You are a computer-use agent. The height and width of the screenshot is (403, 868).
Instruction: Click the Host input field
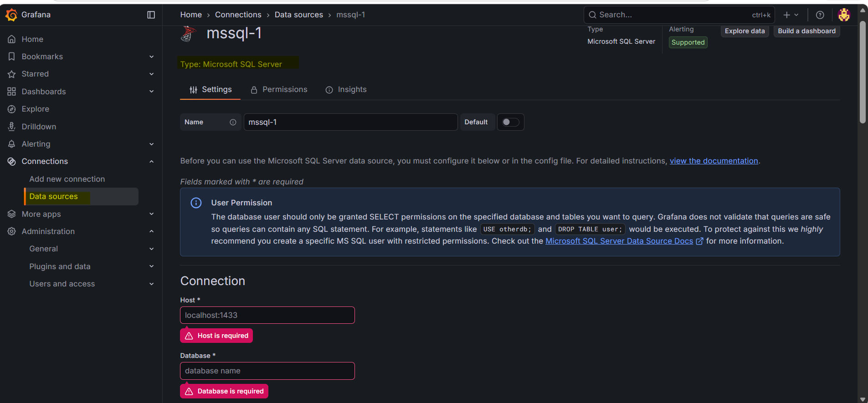(x=267, y=315)
